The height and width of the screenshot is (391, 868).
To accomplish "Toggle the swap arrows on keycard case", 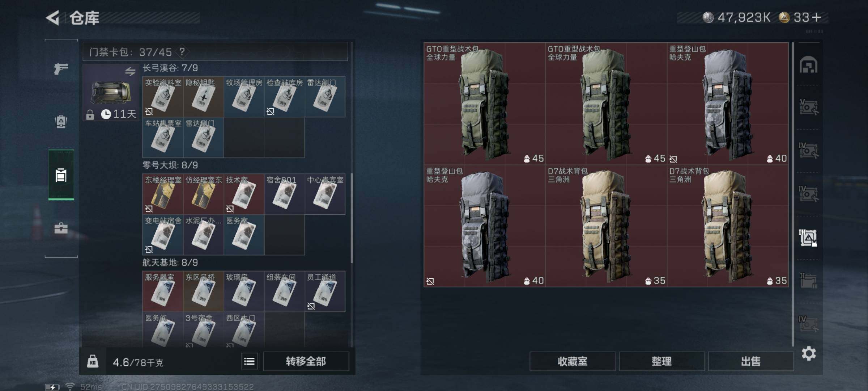I will [x=130, y=71].
